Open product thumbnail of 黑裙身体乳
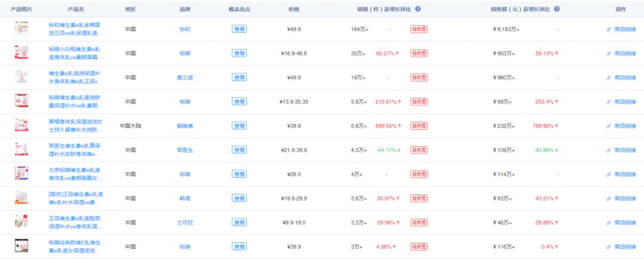 click(x=21, y=125)
